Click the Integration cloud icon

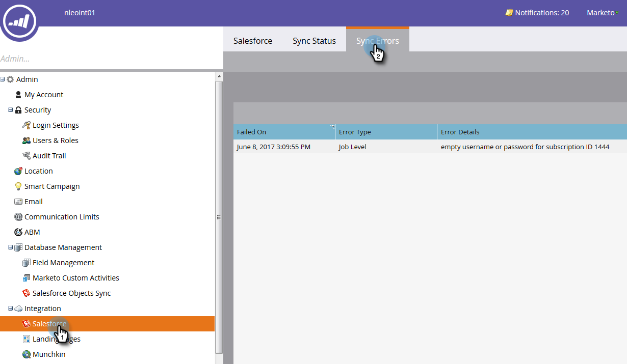click(18, 309)
